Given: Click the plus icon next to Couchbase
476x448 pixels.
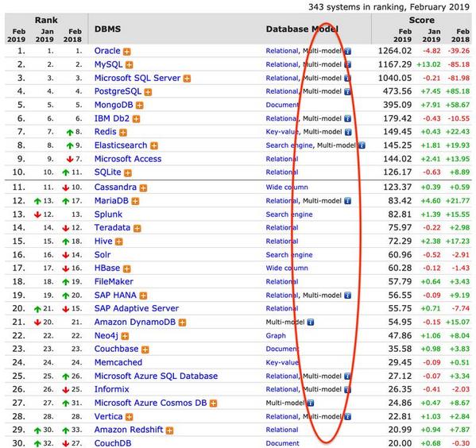Looking at the screenshot, I should [x=145, y=350].
